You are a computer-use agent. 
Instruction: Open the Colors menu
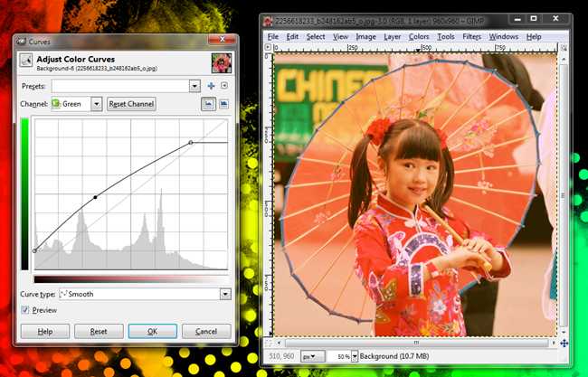point(419,37)
